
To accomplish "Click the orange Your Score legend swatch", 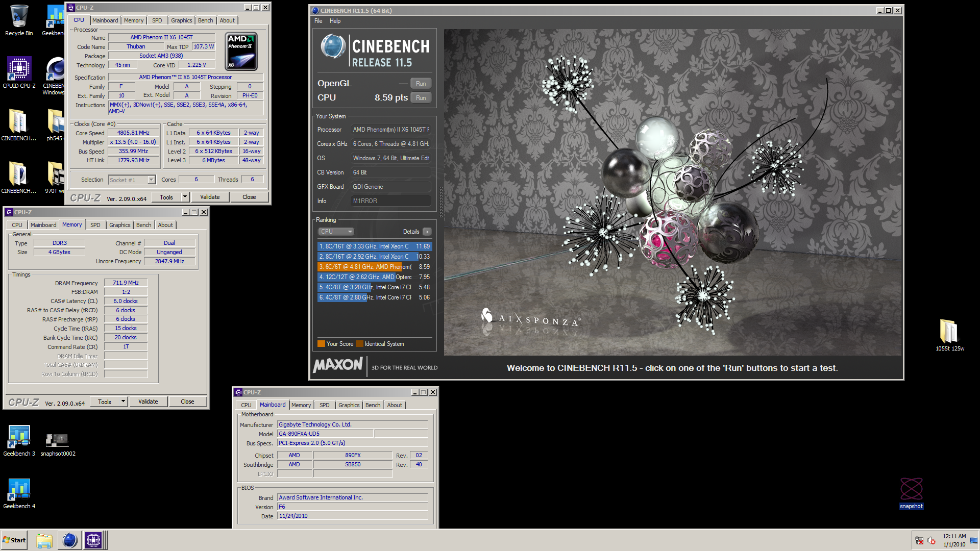I will [x=321, y=344].
